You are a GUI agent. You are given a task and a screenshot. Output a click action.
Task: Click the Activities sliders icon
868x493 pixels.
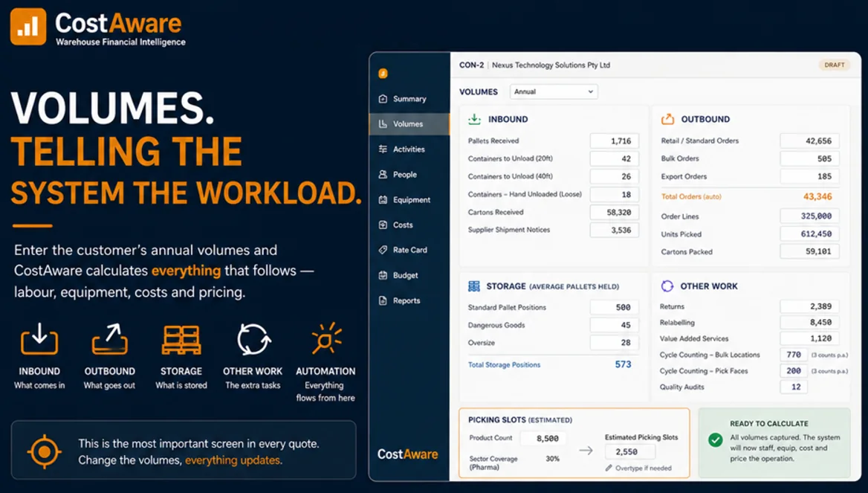pos(383,149)
